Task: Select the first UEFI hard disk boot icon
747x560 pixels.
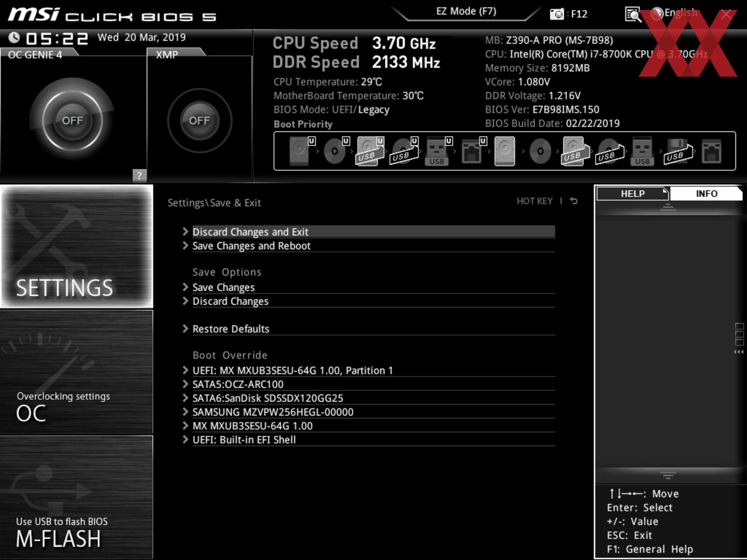Action: (301, 151)
